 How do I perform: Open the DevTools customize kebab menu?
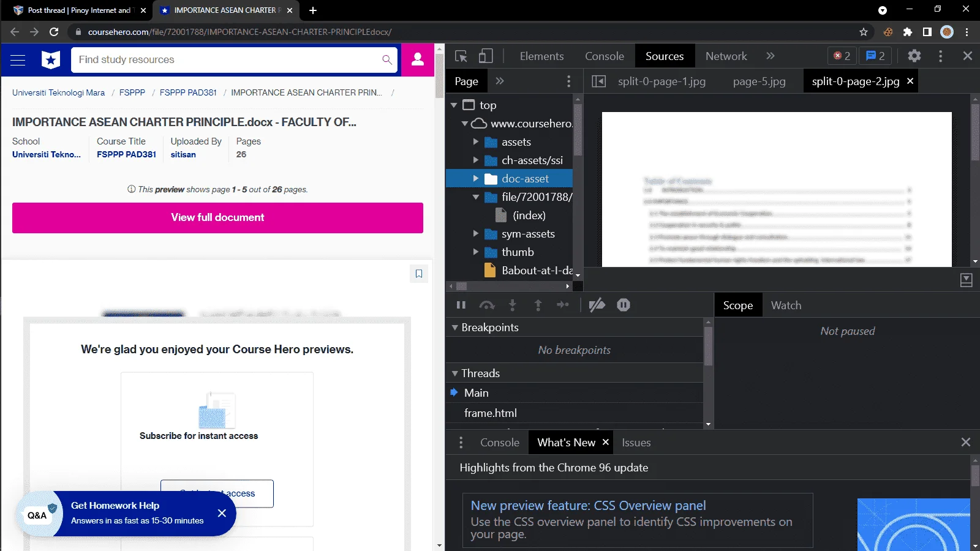point(941,56)
